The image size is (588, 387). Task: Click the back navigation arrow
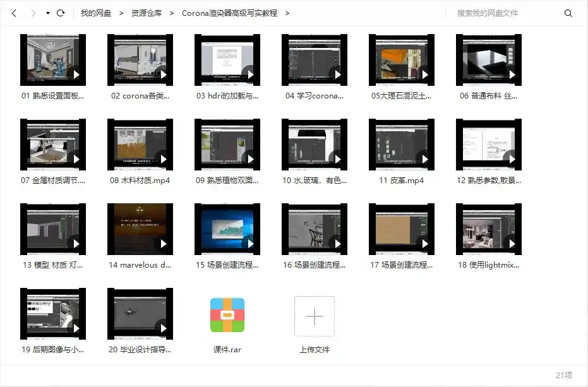[x=14, y=12]
